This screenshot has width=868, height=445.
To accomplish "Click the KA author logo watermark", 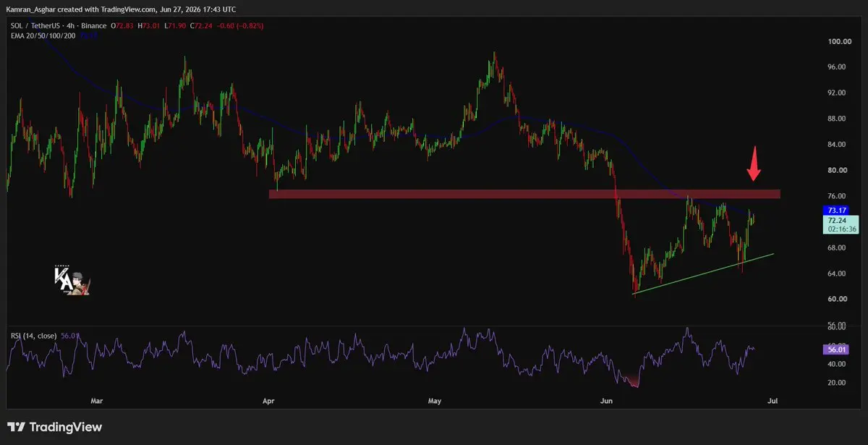I will tap(72, 280).
